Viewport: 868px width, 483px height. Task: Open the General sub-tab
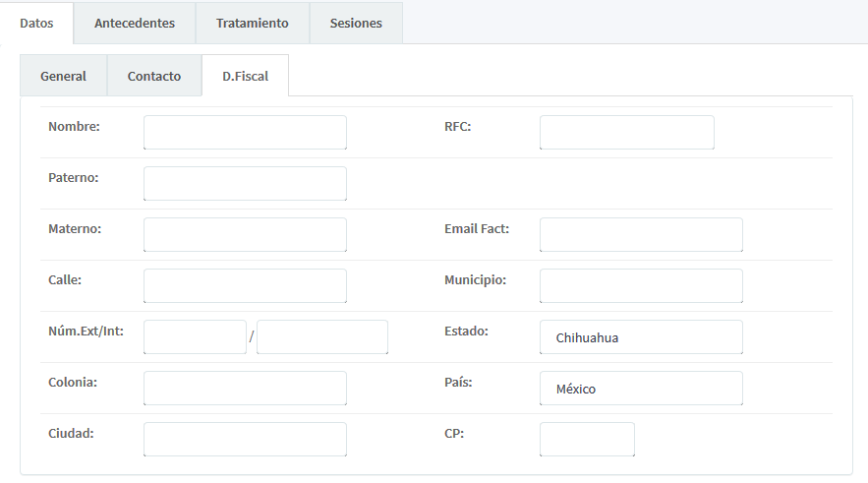tap(63, 76)
